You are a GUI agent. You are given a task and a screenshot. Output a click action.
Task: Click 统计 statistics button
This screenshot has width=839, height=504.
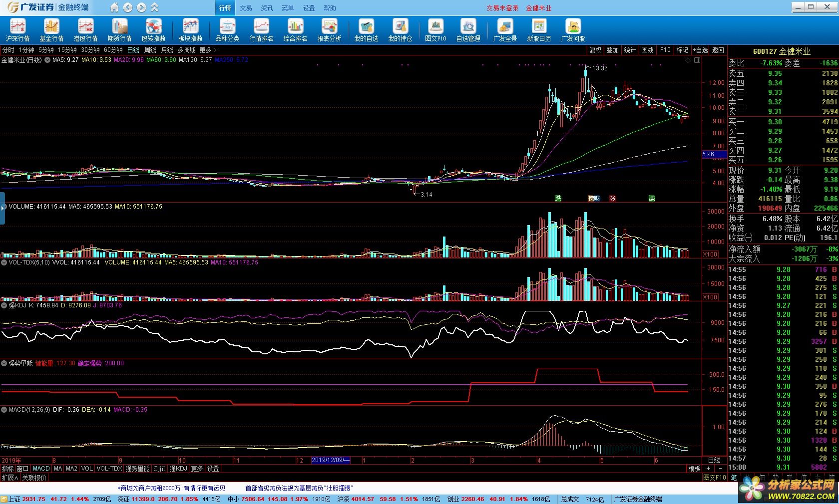point(630,50)
